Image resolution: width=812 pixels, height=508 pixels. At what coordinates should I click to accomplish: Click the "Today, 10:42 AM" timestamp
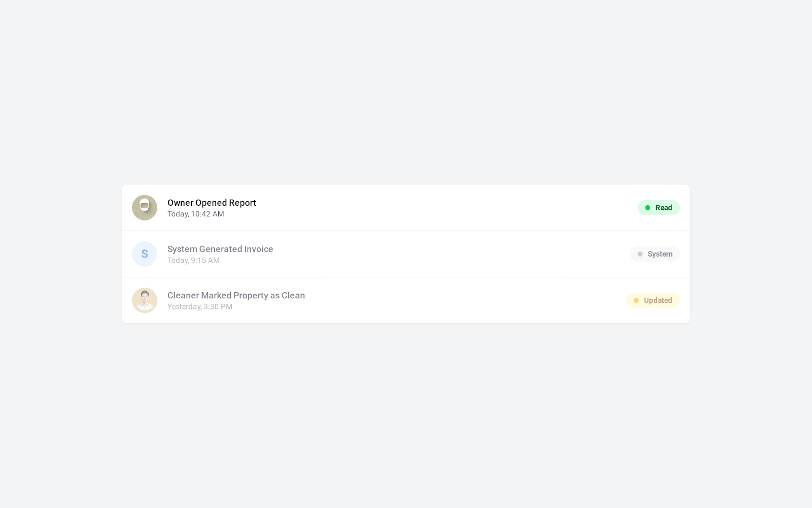click(196, 214)
